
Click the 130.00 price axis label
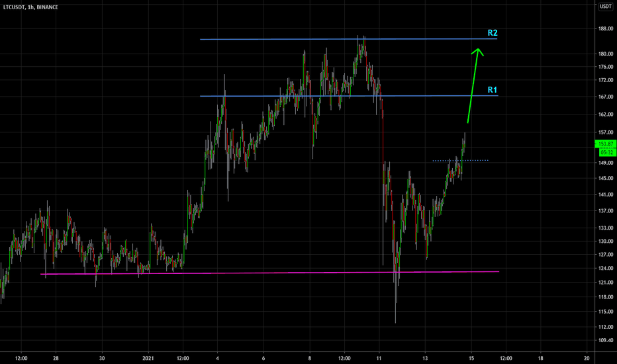606,241
